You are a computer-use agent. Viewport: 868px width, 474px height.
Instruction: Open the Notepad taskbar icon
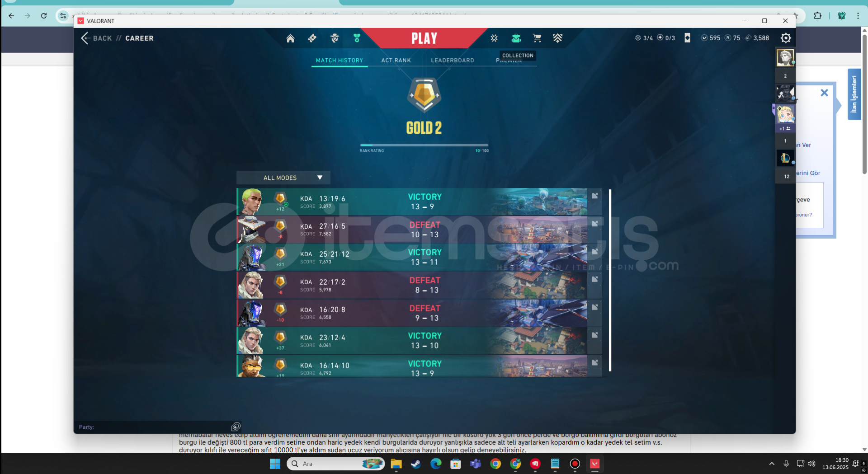click(x=555, y=464)
